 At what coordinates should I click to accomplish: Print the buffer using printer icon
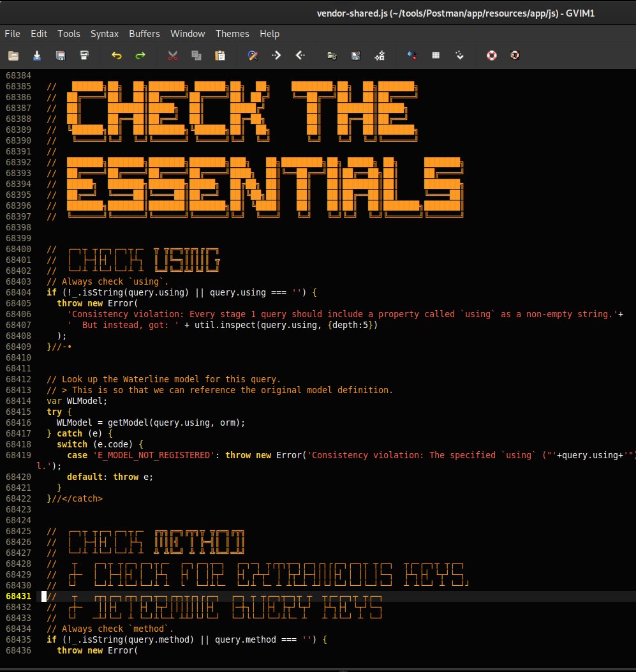84,56
